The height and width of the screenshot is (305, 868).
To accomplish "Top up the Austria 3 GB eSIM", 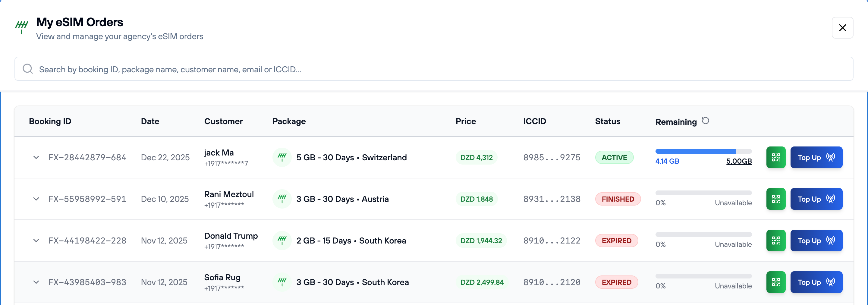I will click(x=816, y=199).
